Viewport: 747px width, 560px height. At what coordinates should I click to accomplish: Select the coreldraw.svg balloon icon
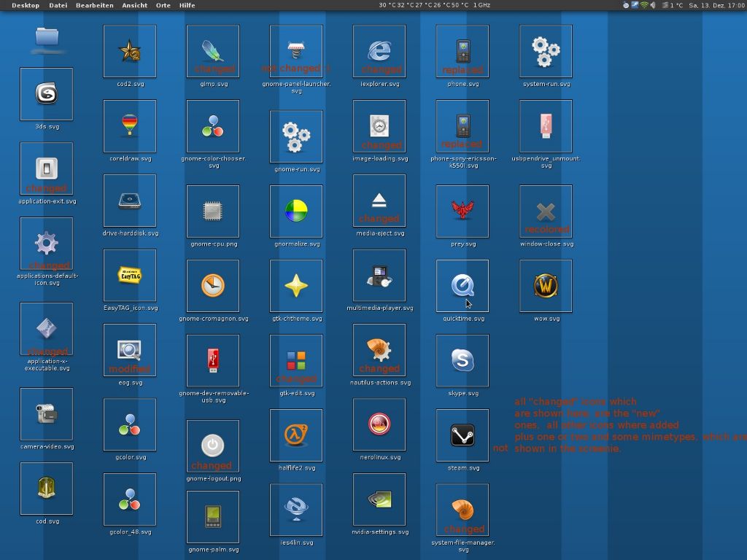coord(130,125)
